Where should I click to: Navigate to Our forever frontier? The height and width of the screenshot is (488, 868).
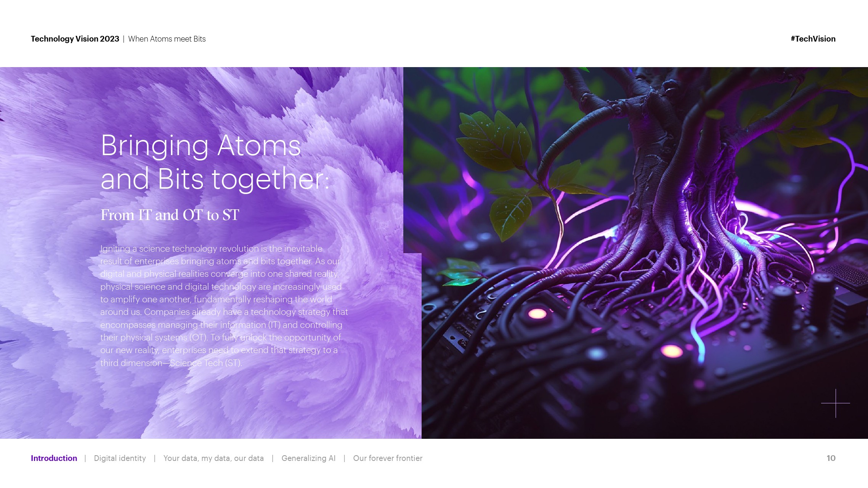pyautogui.click(x=388, y=458)
